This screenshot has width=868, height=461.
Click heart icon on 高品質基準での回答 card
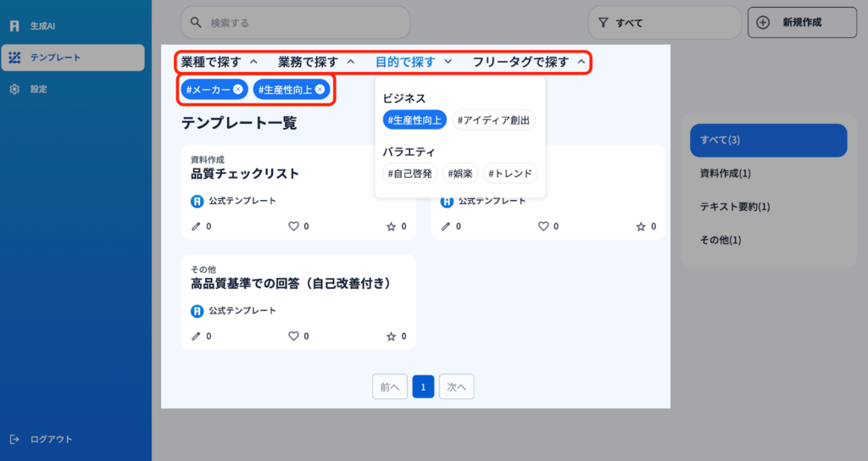(294, 336)
